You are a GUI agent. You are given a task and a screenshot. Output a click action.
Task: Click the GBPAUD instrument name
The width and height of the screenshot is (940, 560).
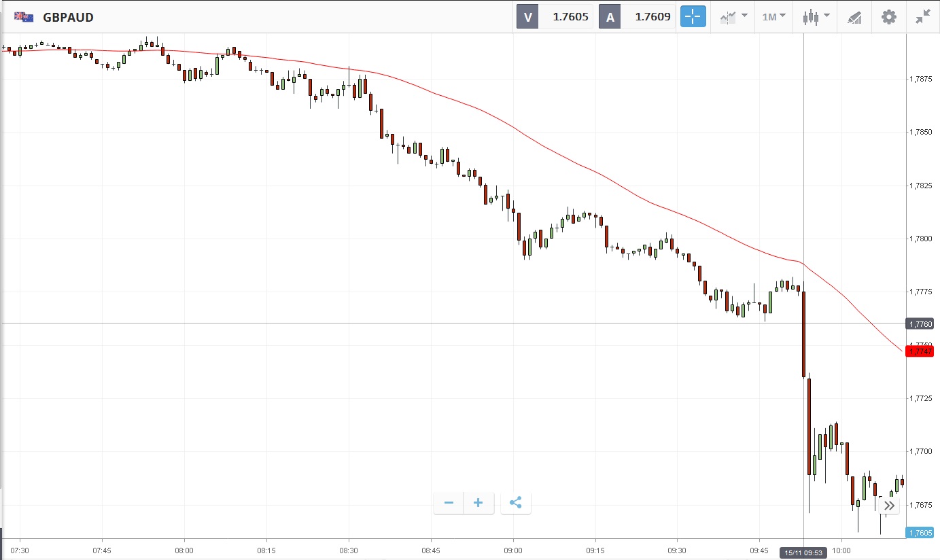[x=68, y=17]
